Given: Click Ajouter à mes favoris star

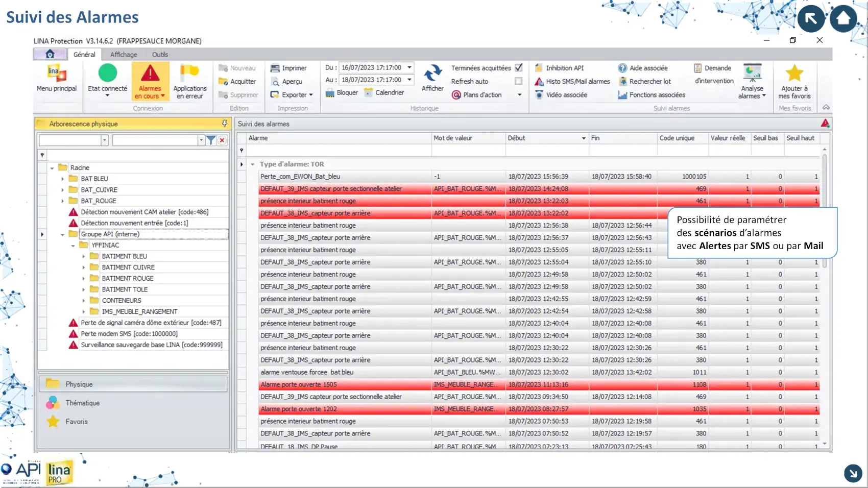Looking at the screenshot, I should point(794,74).
